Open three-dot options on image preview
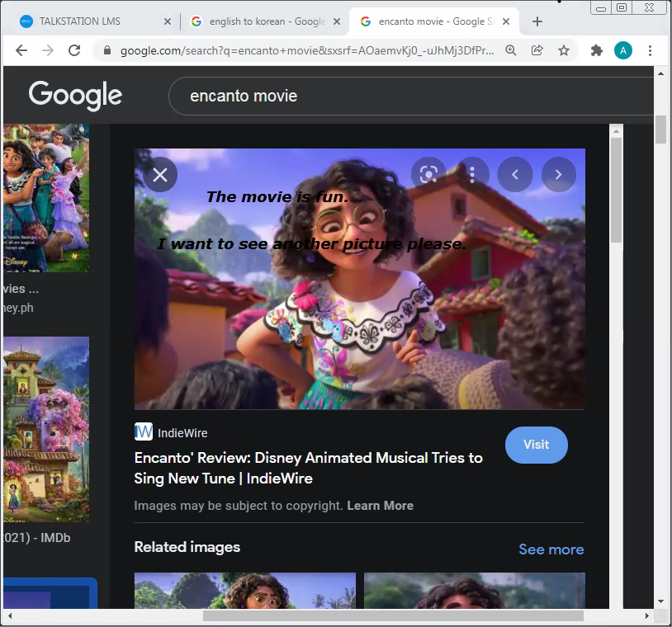 (472, 174)
